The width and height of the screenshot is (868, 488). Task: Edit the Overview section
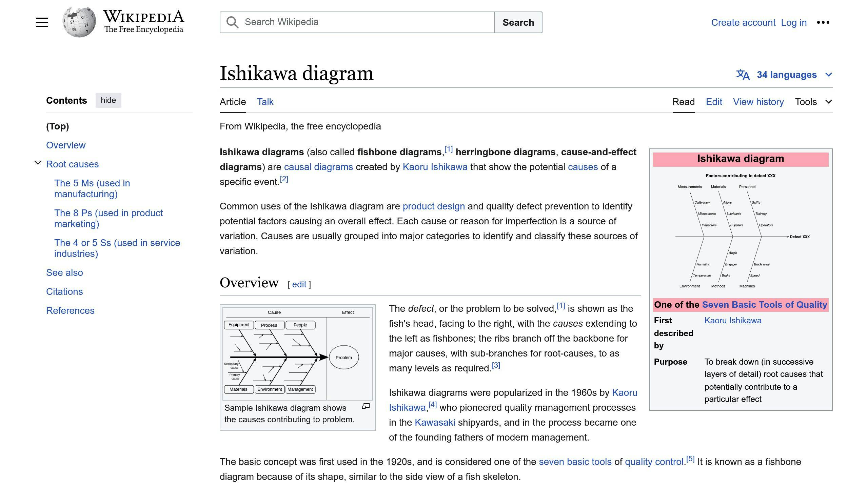click(x=299, y=284)
